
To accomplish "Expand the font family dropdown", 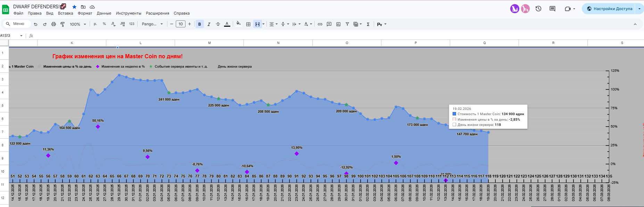I will (152, 24).
